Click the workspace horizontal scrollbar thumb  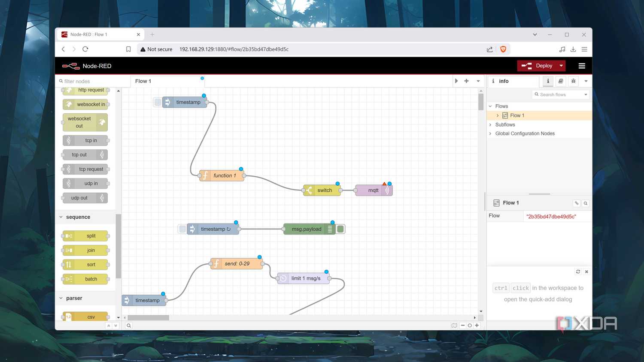point(148,318)
